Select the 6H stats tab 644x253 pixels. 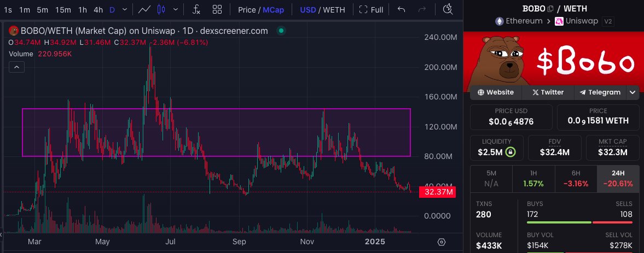click(x=576, y=179)
